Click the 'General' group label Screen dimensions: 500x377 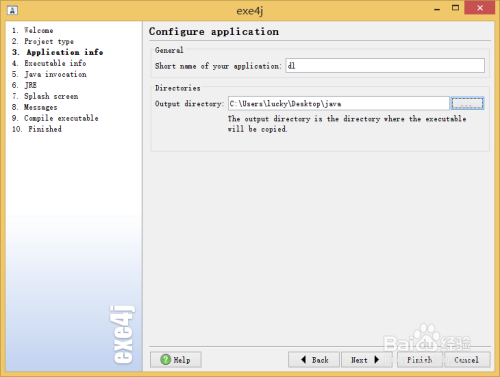pyautogui.click(x=169, y=50)
